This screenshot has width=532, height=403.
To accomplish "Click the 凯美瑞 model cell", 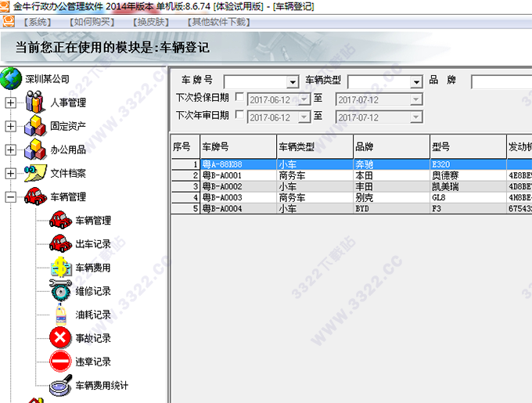I will click(x=469, y=186).
